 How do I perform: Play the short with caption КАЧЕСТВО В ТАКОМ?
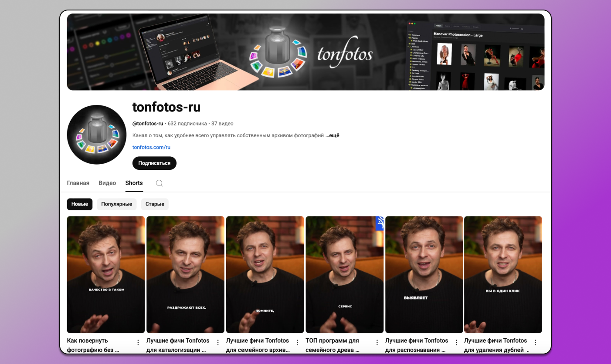coord(106,274)
